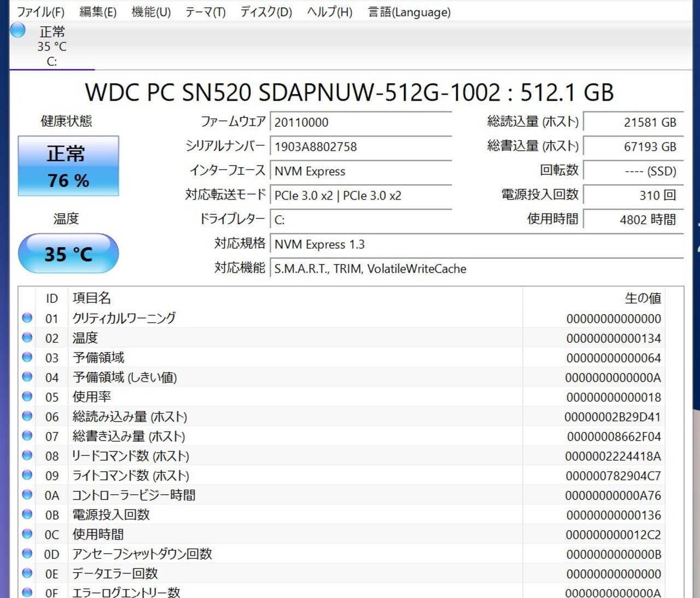Click status orb for 07 総書き込み量 row
Image resolution: width=700 pixels, height=598 pixels.
pyautogui.click(x=27, y=436)
